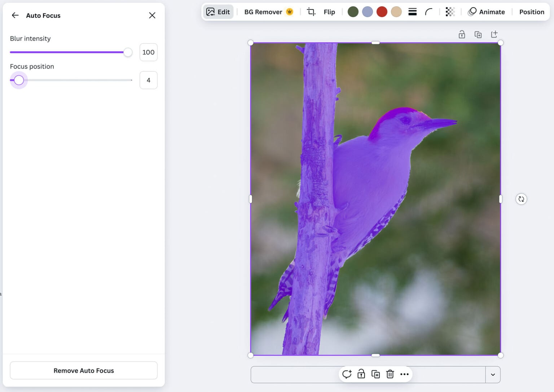Add a new page with the plus icon

[494, 34]
